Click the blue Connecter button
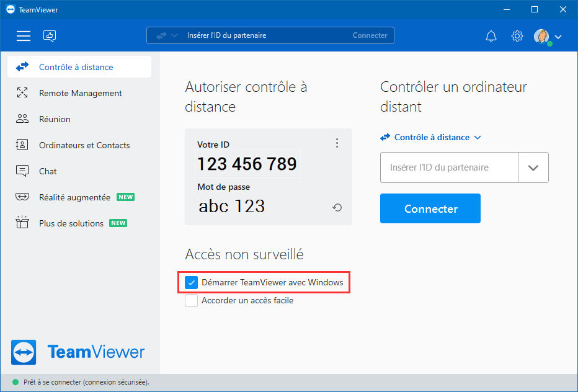Image resolution: width=578 pixels, height=392 pixels. point(430,208)
